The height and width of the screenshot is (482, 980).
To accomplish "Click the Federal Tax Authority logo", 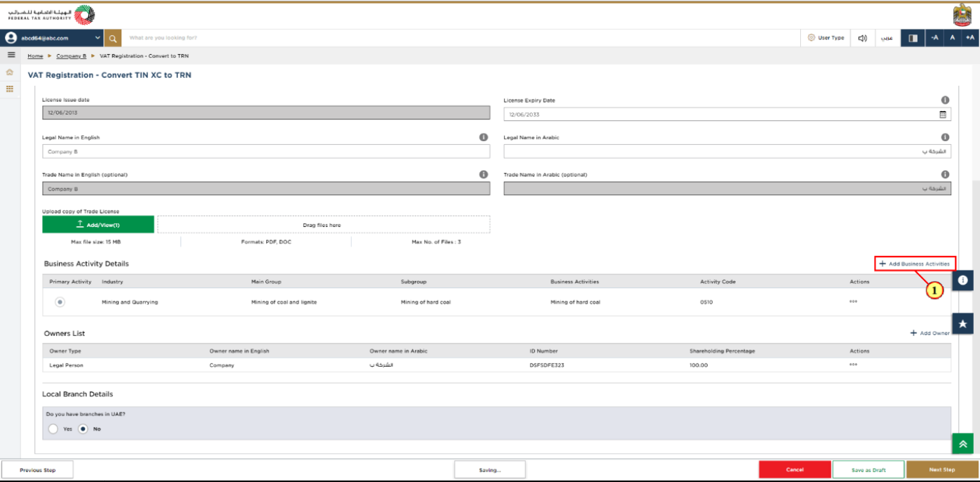I will (x=51, y=14).
